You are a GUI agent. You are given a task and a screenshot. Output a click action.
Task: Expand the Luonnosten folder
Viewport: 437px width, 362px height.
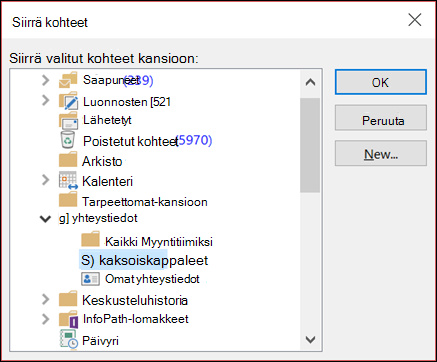[x=46, y=100]
